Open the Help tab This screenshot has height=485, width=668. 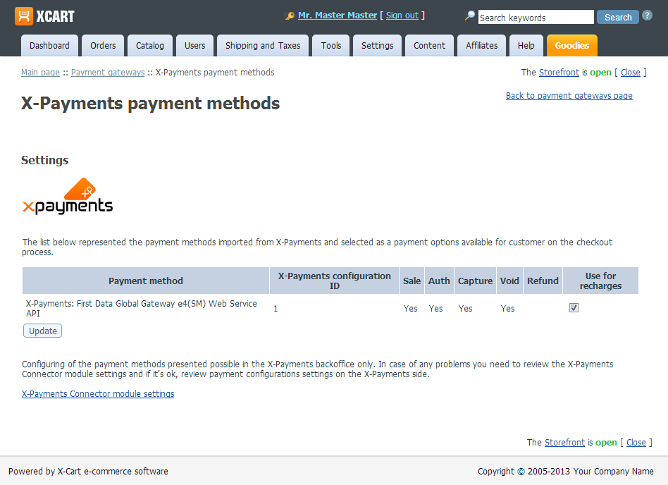526,46
